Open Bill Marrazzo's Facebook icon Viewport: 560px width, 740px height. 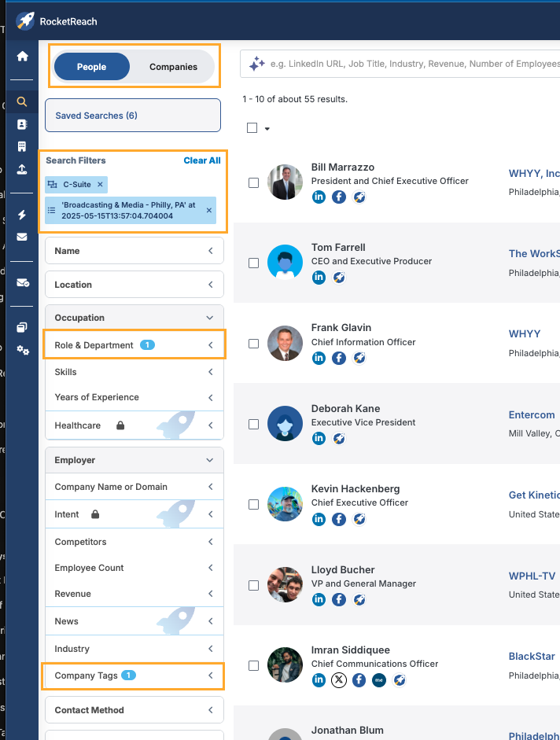coord(338,197)
